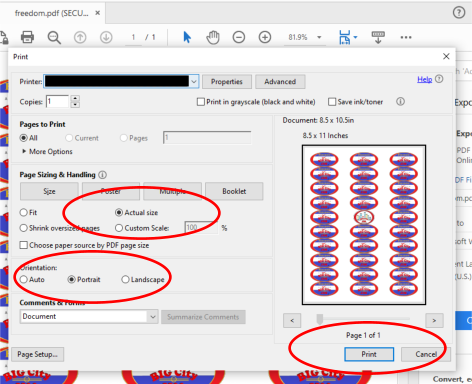Increase the copies count using the up spinner
The width and height of the screenshot is (472, 384).
pyautogui.click(x=76, y=98)
